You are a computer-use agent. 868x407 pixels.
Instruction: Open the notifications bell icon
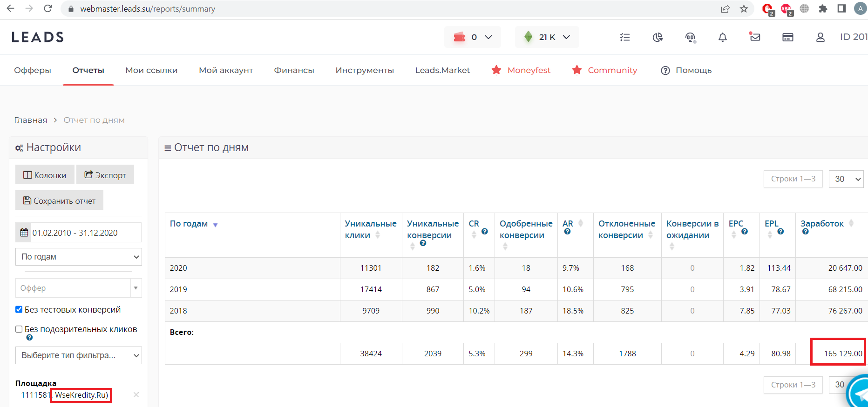pyautogui.click(x=722, y=37)
